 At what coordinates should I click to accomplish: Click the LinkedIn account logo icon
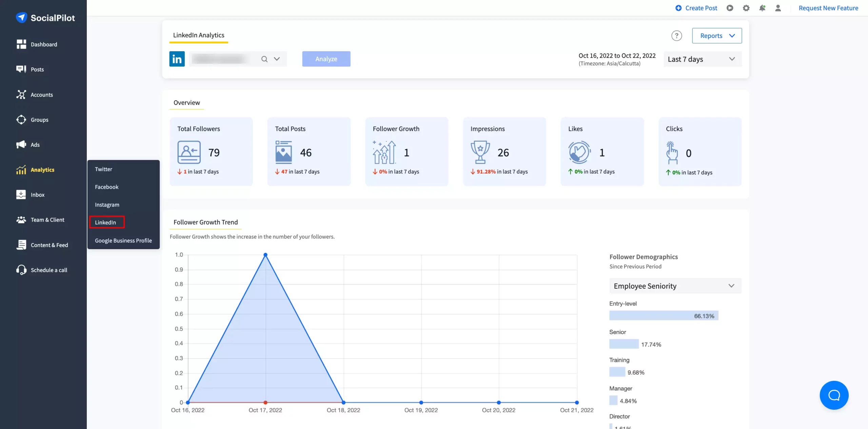(177, 59)
